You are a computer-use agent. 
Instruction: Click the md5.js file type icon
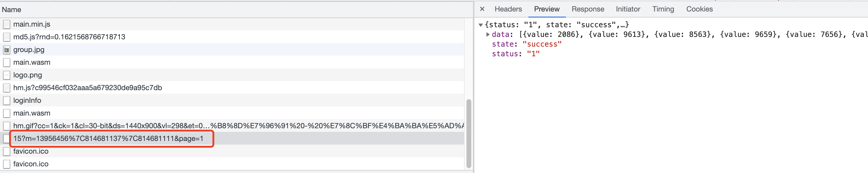click(6, 37)
